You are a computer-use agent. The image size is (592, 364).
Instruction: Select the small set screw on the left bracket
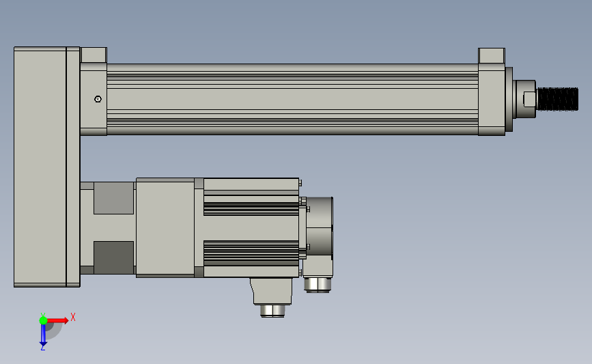click(x=98, y=99)
